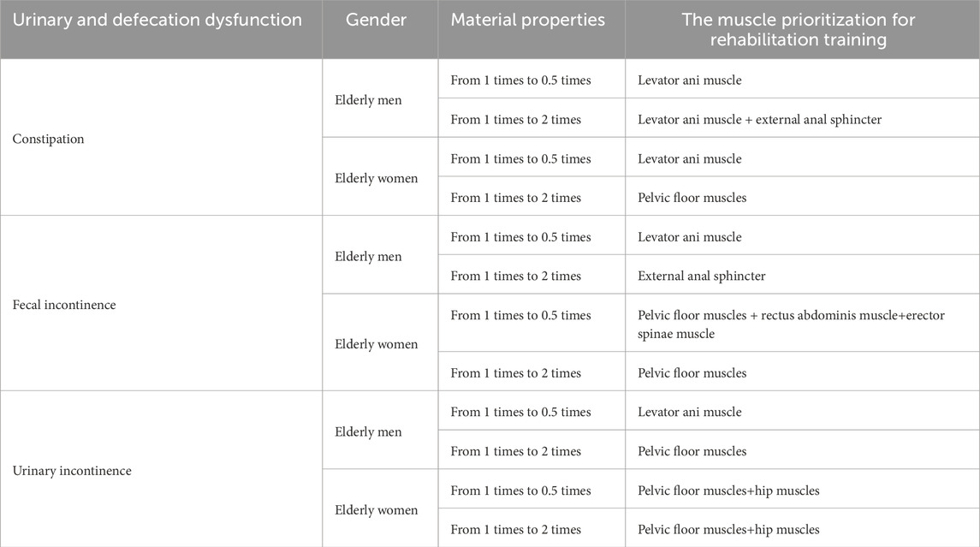The width and height of the screenshot is (980, 547).
Task: Click 'Elderly men' under Constipation
Action: pyautogui.click(x=368, y=100)
